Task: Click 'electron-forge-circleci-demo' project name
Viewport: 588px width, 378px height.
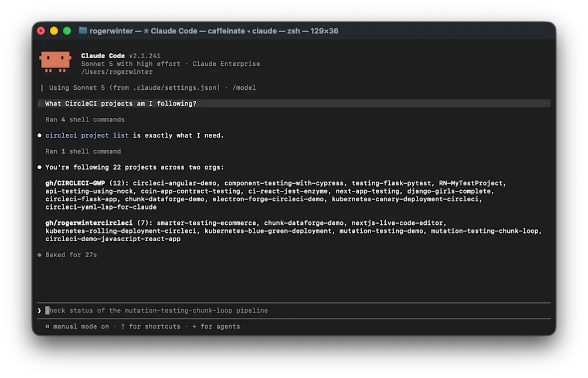Action: coord(268,199)
